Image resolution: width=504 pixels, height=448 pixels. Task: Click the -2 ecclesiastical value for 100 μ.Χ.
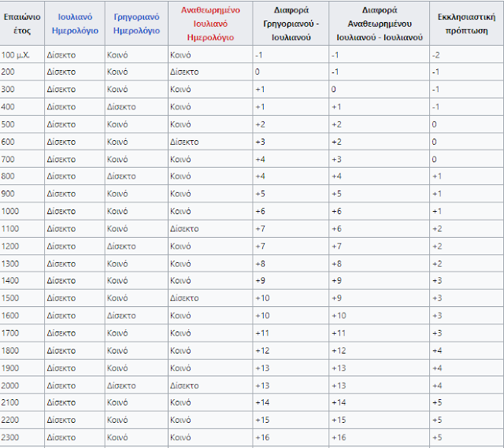pos(435,55)
